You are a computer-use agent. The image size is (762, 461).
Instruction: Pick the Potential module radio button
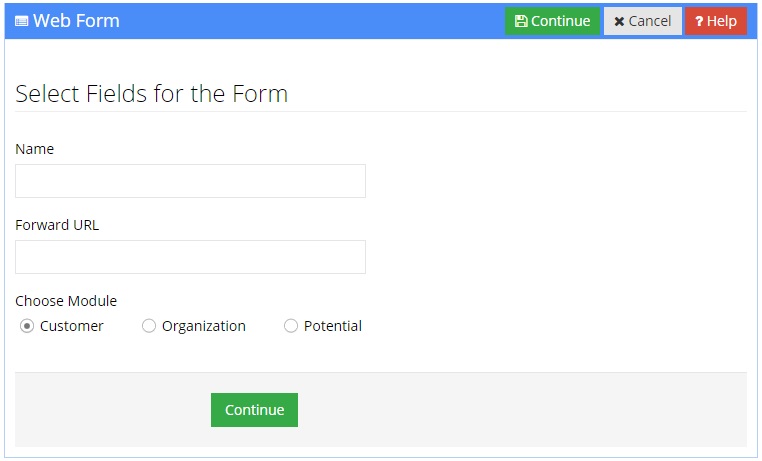coord(291,326)
